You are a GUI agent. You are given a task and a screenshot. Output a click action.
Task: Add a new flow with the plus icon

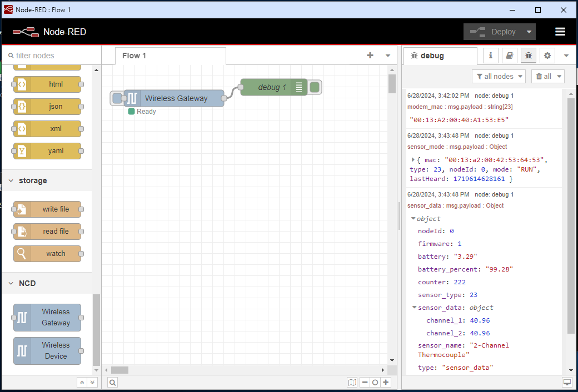[370, 56]
